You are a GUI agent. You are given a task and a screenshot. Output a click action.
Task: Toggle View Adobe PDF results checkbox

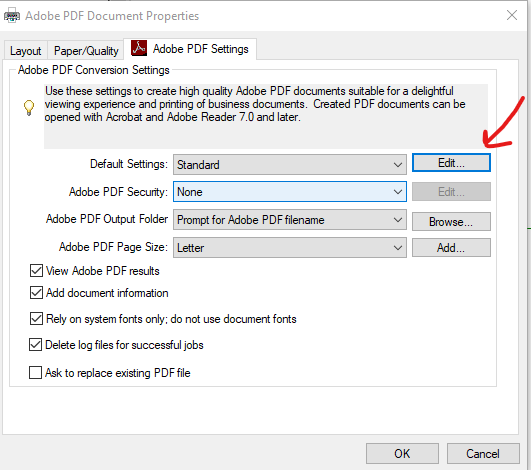pos(36,271)
